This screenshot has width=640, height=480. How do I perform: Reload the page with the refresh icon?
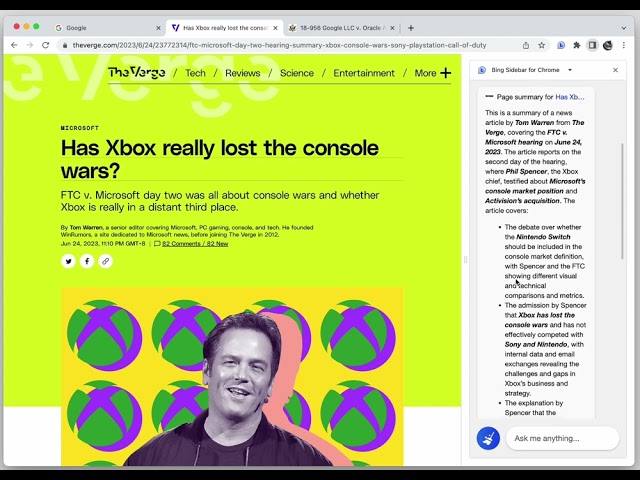click(46, 45)
